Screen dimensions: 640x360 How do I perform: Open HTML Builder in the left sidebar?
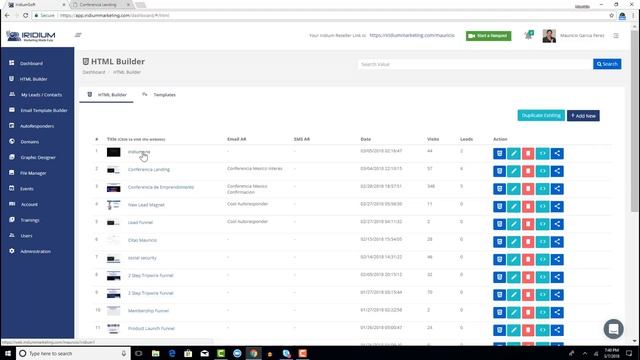pos(33,79)
